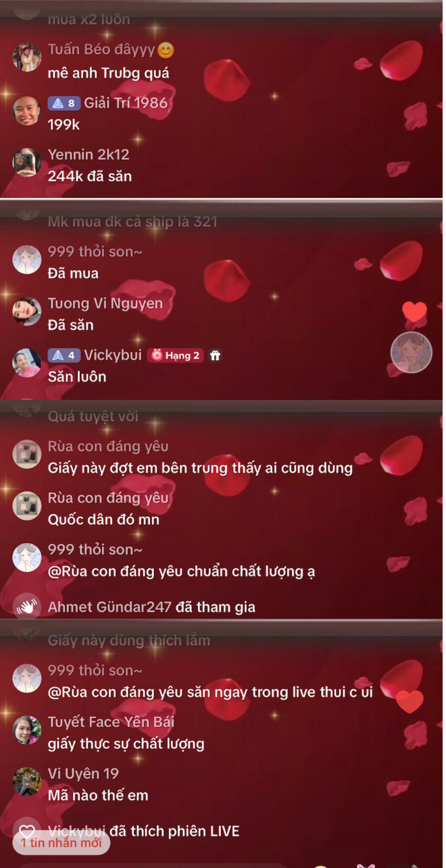Open Tuyết Face Yên Bái avatar

coord(27,730)
